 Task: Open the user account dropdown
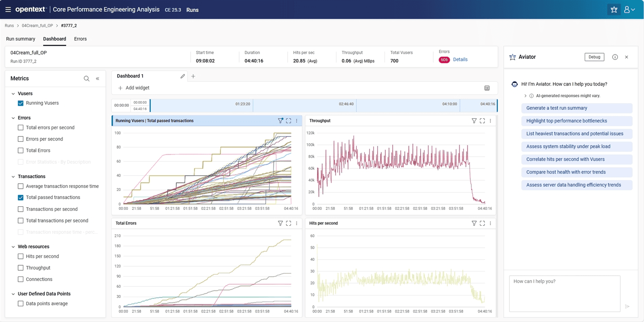(x=629, y=9)
